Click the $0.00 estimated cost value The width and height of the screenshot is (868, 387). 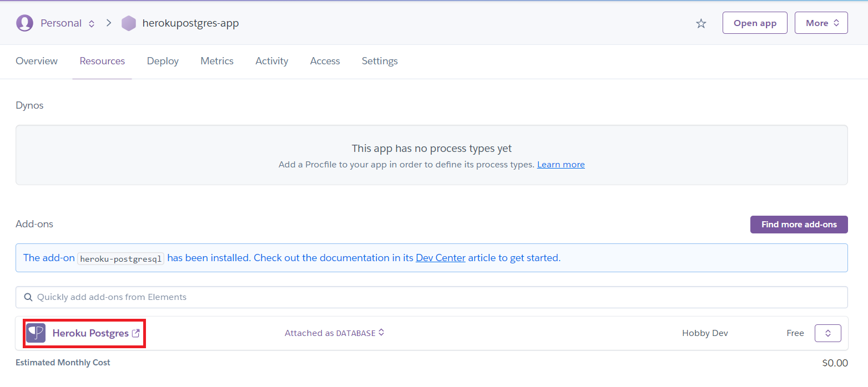[835, 363]
